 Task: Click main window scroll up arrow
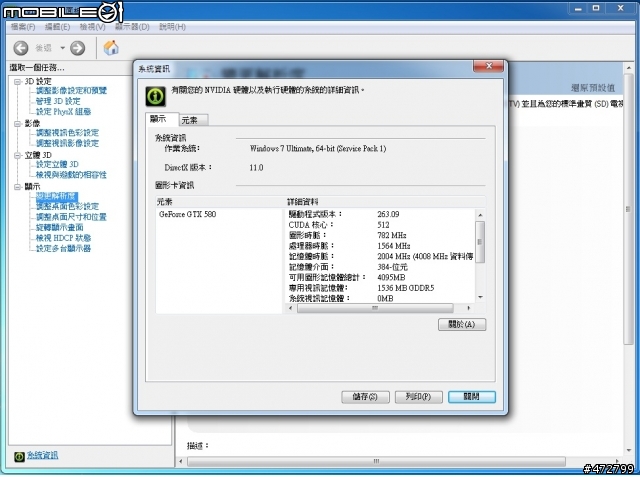point(629,68)
